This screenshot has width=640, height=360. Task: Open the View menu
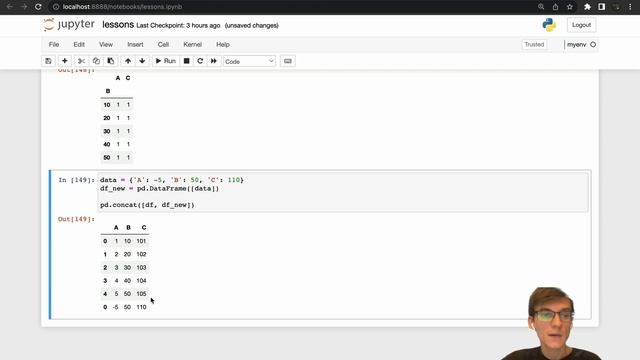(x=106, y=44)
